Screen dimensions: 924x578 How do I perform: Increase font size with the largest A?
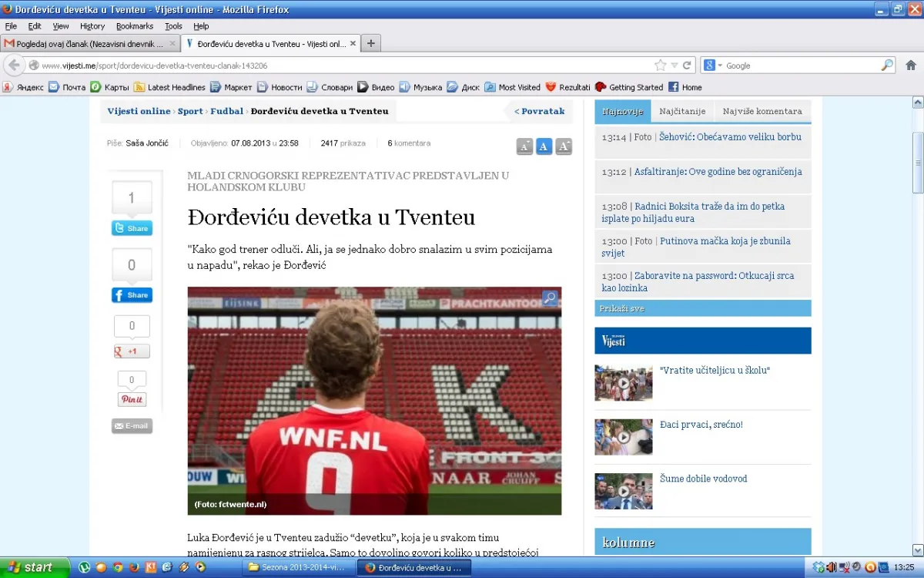[564, 146]
